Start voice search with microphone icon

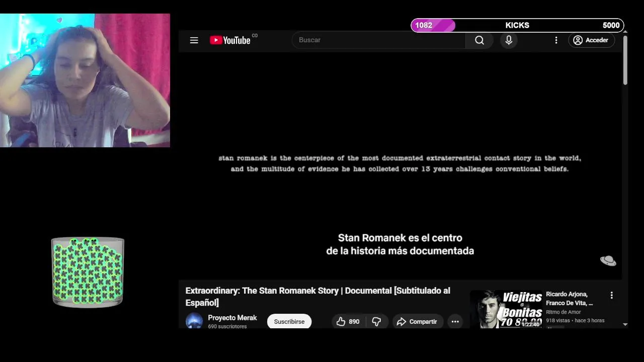point(509,40)
